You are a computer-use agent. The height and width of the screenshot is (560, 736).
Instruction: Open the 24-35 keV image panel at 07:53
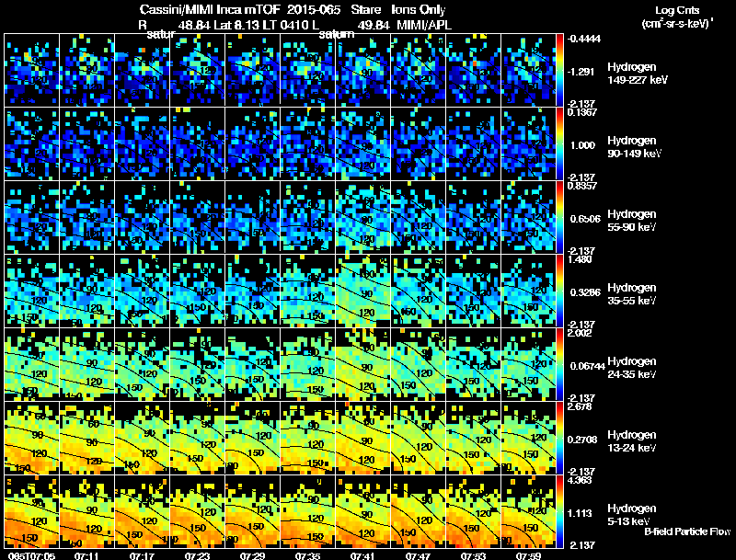point(474,365)
